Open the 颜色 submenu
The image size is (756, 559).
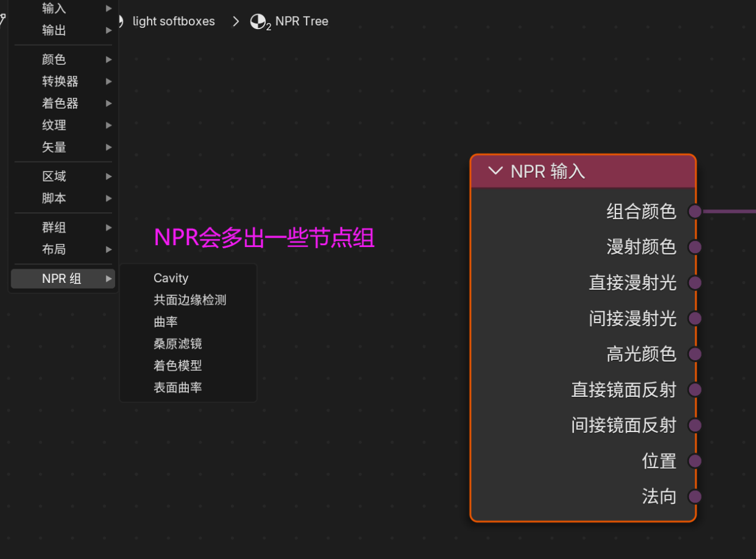tap(63, 59)
